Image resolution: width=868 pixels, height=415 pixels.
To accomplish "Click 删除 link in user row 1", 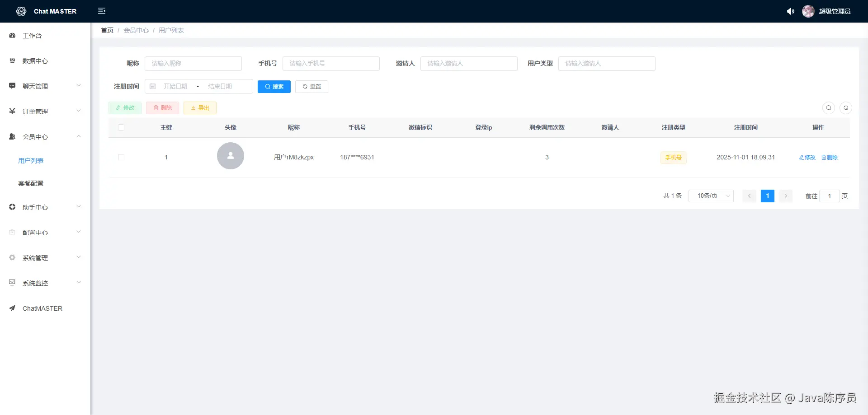I will [x=830, y=158].
